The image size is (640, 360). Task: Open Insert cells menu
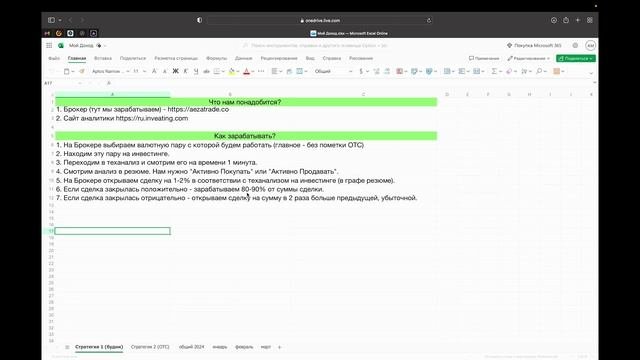pyautogui.click(x=449, y=71)
